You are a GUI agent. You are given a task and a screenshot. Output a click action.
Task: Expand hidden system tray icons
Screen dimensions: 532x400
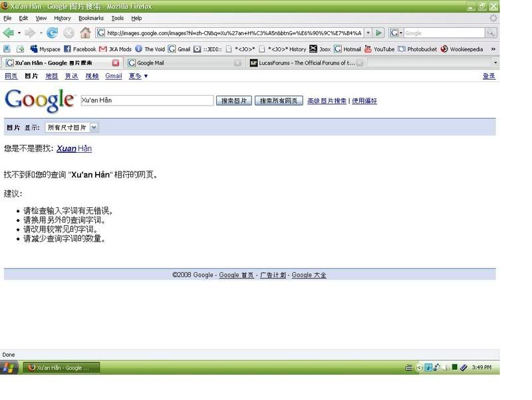tap(420, 367)
